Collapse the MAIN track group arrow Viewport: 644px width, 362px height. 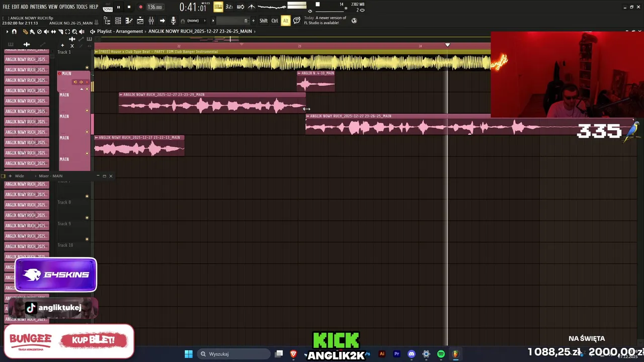[82, 89]
